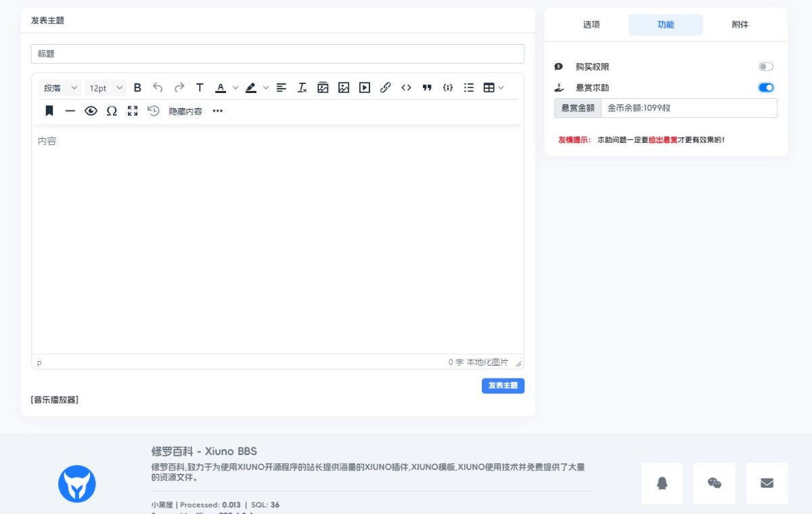This screenshot has width=812, height=514.
Task: Enable the 购买权限 switch
Action: coord(766,67)
